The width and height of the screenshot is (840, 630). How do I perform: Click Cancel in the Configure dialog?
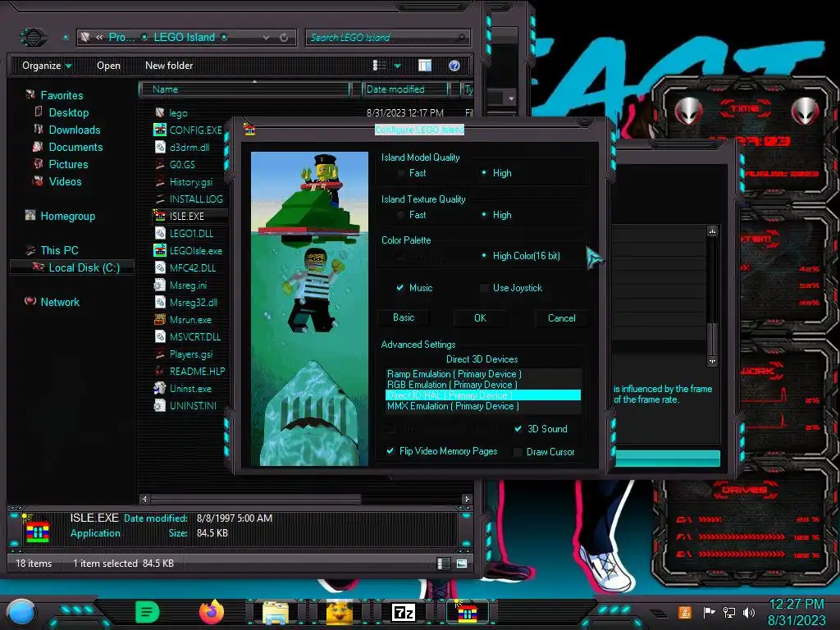[x=561, y=317]
